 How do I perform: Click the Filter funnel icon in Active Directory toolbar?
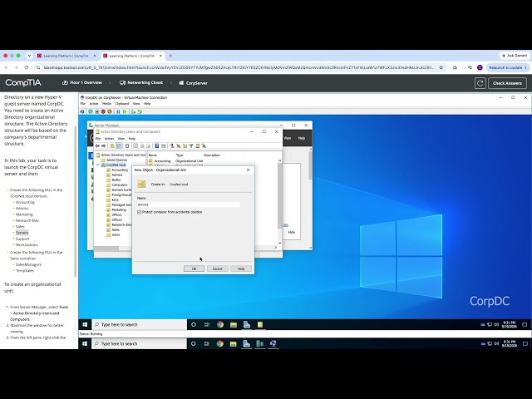191,146
